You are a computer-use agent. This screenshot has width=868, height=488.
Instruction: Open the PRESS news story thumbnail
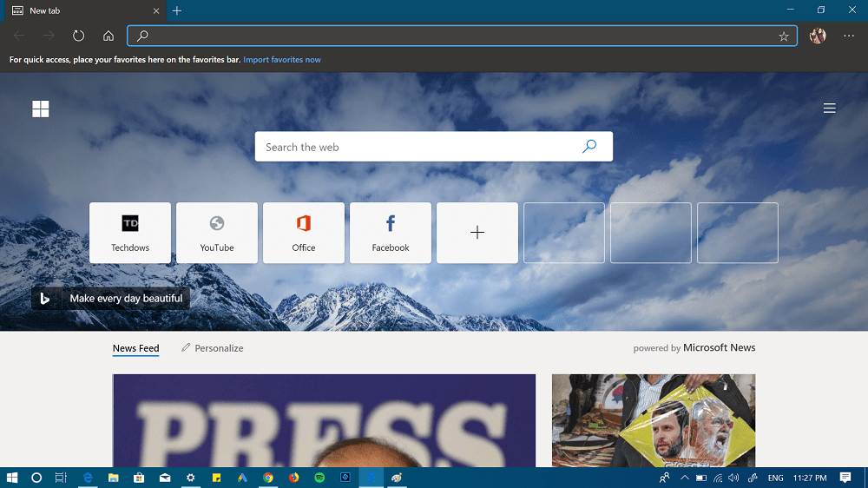click(x=324, y=420)
